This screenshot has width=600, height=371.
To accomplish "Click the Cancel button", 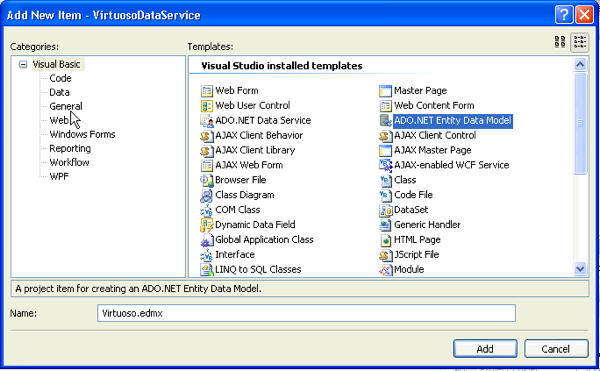I will 556,349.
